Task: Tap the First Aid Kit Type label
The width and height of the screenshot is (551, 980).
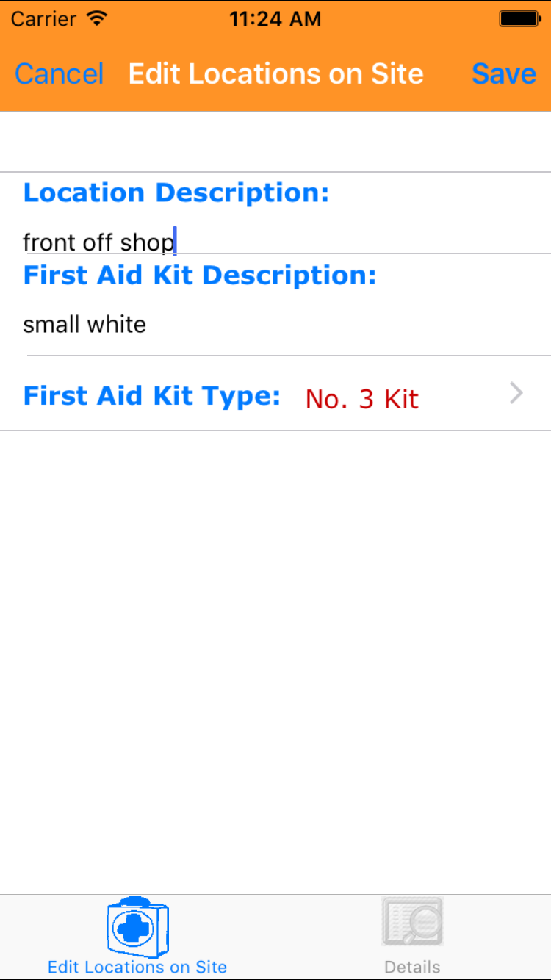Action: click(152, 396)
